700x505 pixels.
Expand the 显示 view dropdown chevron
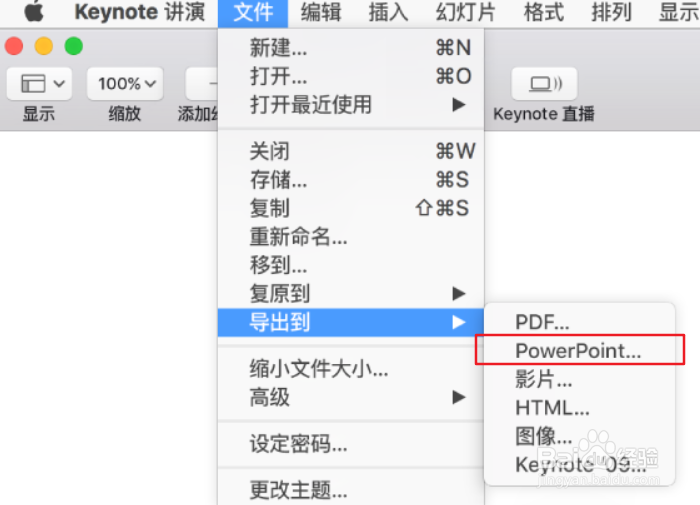pyautogui.click(x=59, y=83)
